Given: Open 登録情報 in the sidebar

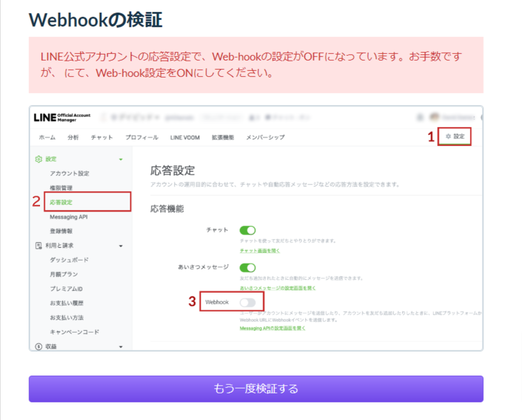Looking at the screenshot, I should coord(61,231).
